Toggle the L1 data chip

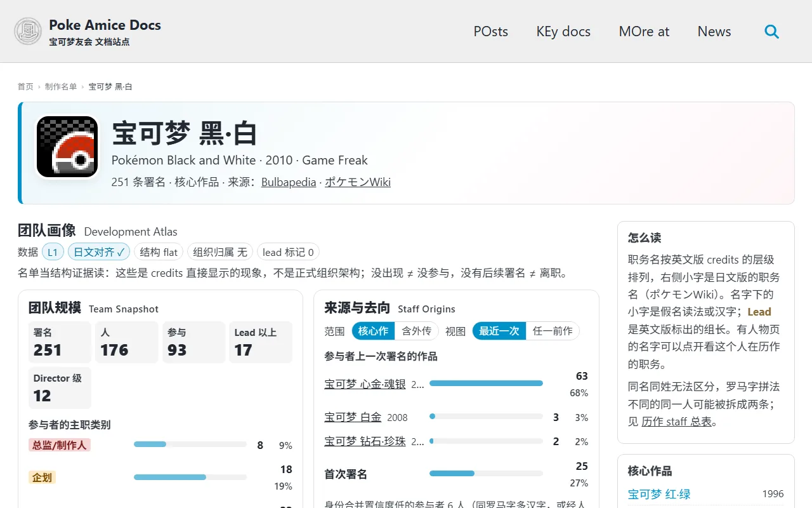[x=53, y=252]
